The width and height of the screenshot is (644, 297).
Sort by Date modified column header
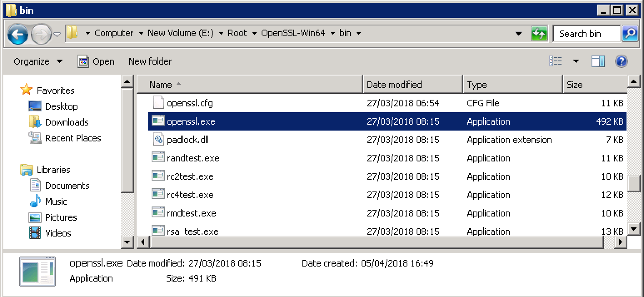[413, 85]
